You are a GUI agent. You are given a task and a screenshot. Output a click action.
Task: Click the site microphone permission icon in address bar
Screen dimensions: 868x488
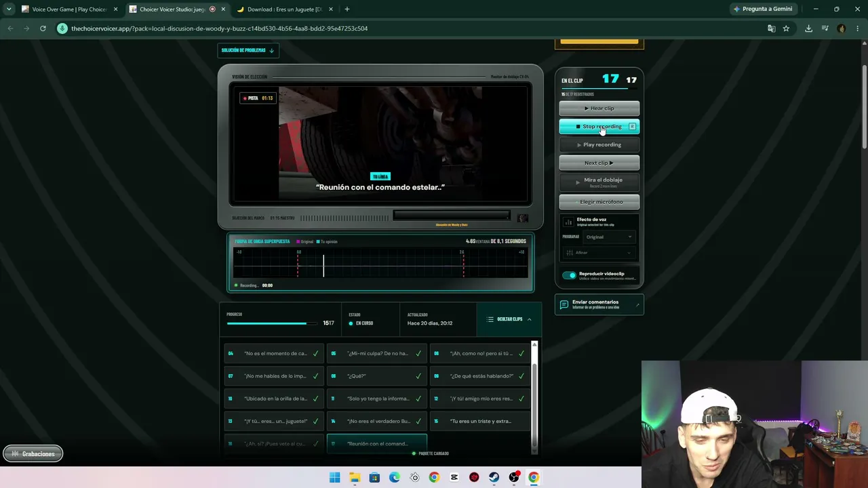pos(62,28)
